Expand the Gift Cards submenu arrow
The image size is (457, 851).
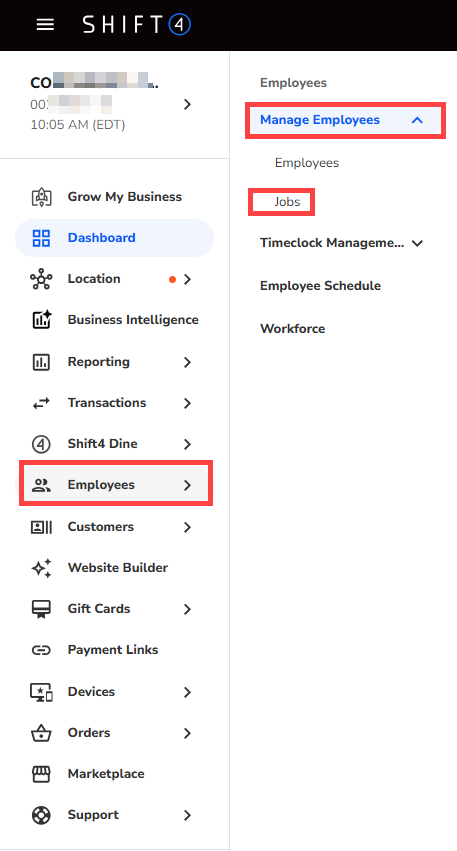[x=188, y=609]
